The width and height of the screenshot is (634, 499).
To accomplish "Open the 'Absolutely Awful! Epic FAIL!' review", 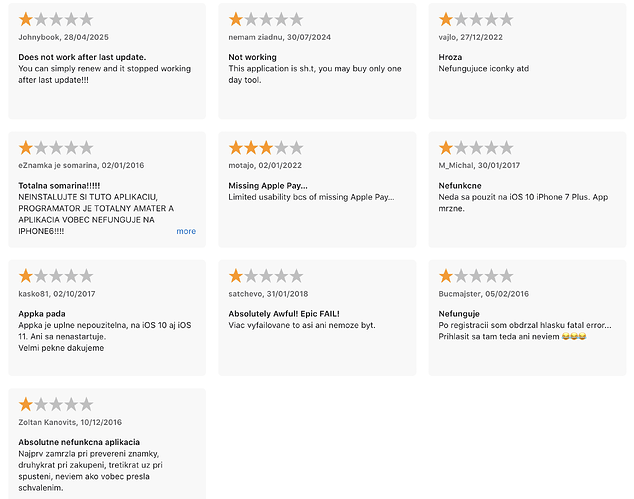I will coord(284,314).
